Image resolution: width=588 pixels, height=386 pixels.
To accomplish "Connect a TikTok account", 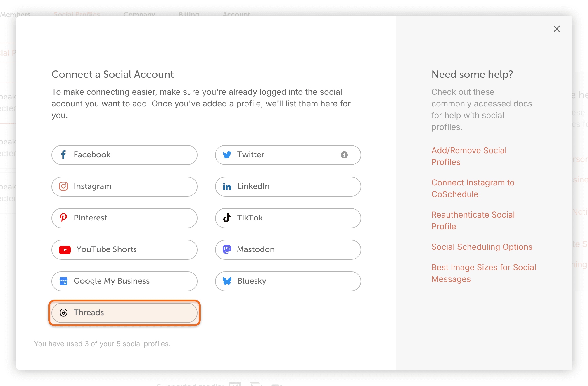I will [x=288, y=218].
